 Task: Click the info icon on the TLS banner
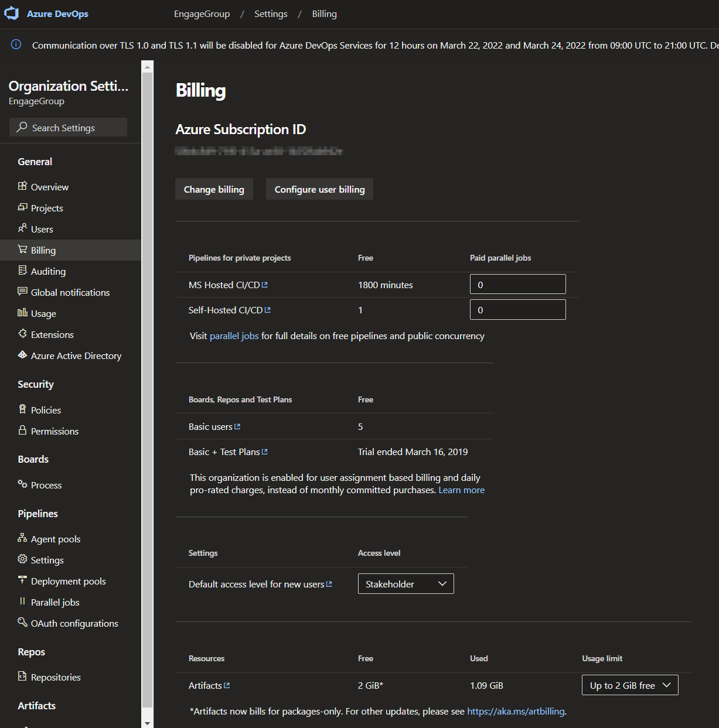pyautogui.click(x=16, y=45)
